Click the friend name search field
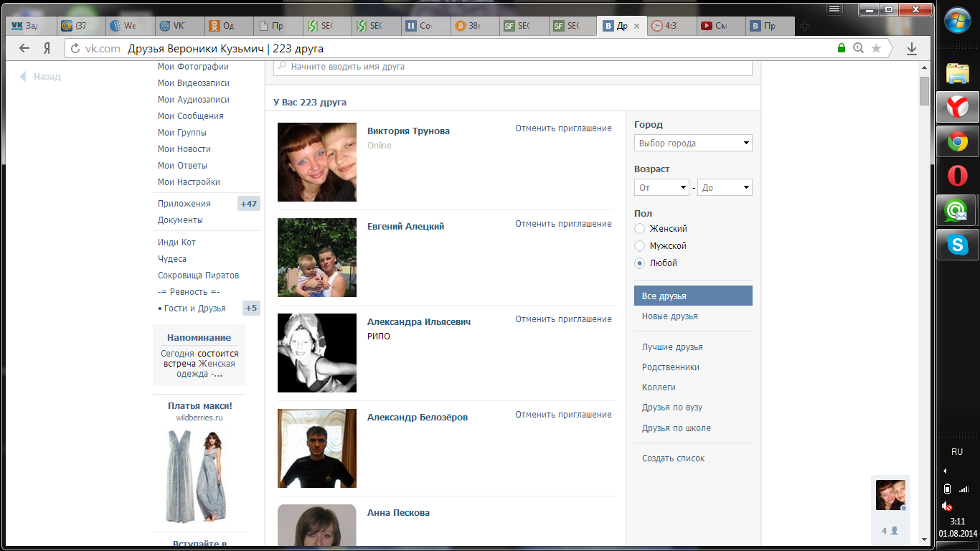 click(513, 67)
